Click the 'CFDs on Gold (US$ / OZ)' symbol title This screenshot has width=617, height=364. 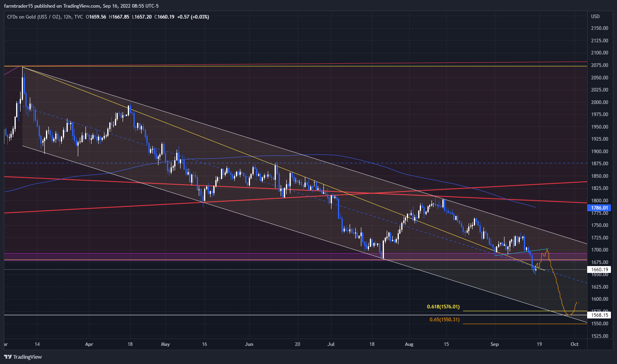34,17
